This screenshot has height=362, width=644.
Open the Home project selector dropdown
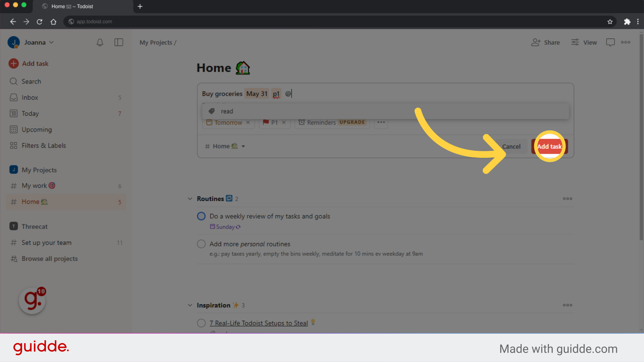(224, 146)
